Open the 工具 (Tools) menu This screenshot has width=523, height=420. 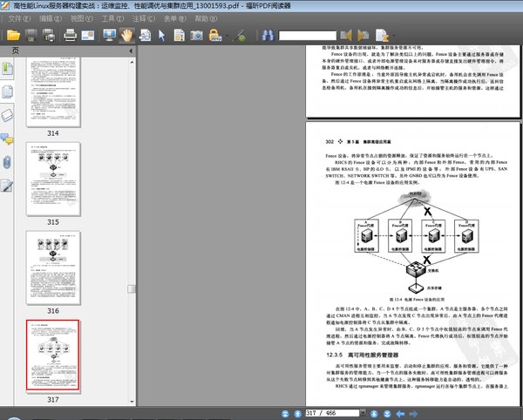(112, 18)
